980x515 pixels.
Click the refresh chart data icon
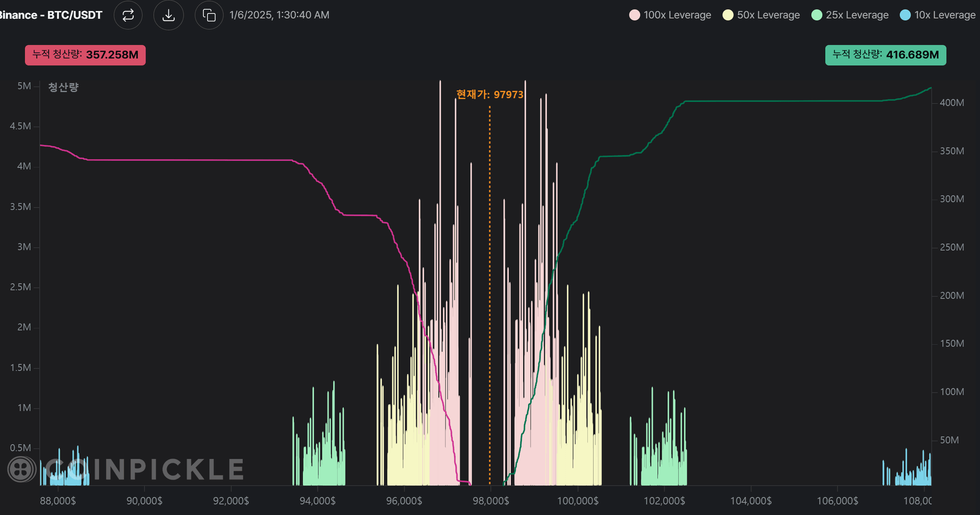pos(128,15)
